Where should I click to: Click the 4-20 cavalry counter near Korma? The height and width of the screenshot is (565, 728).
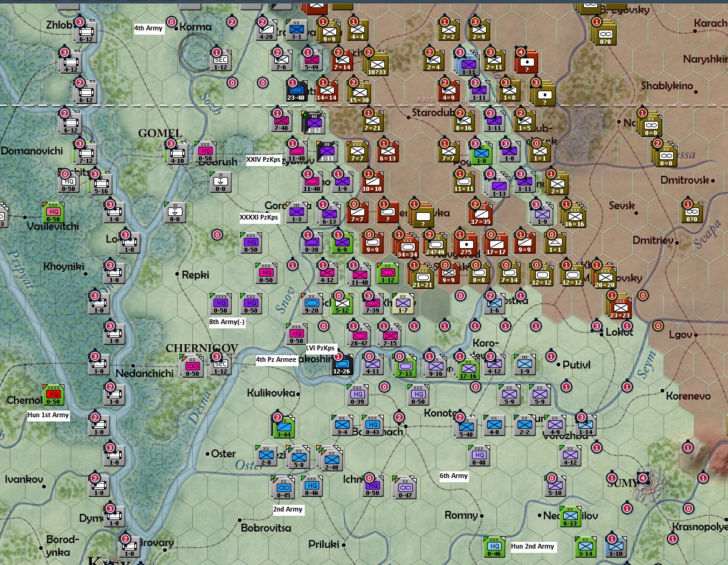pyautogui.click(x=266, y=30)
